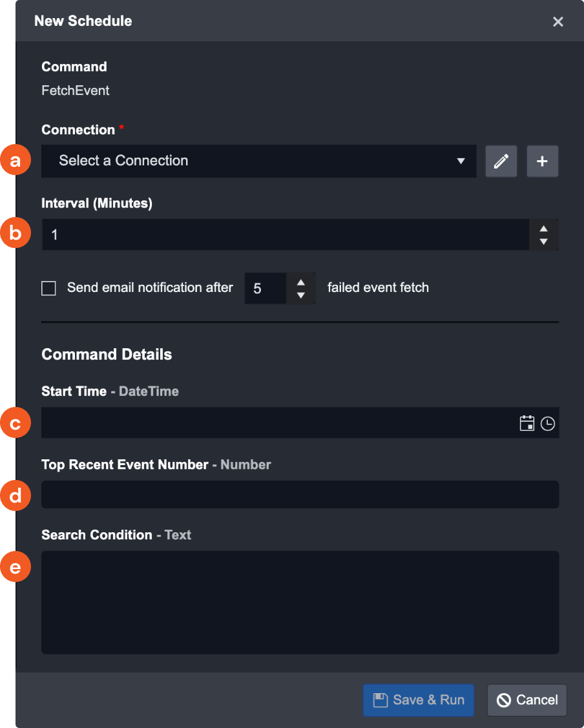Enable the send email notification checkbox
Viewport: 584px width, 728px height.
[49, 288]
